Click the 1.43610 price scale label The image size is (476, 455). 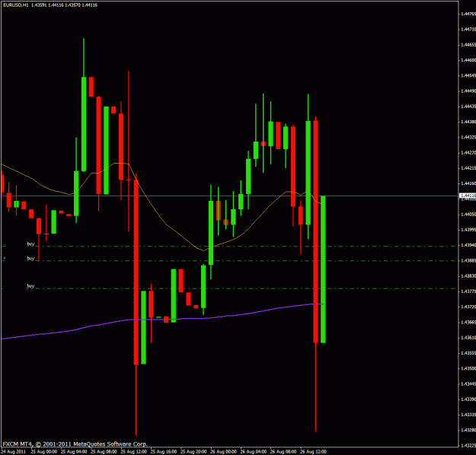468,338
